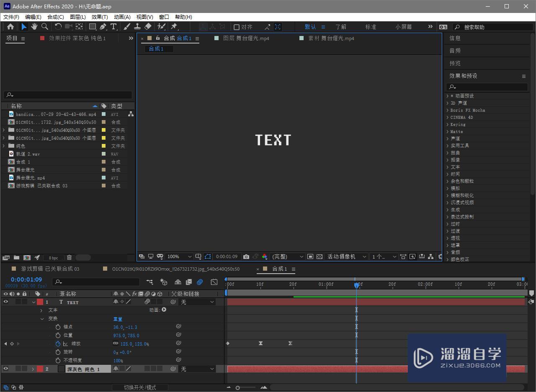The image size is (536, 392).
Task: Click 重置 to reset transform
Action: tap(118, 319)
